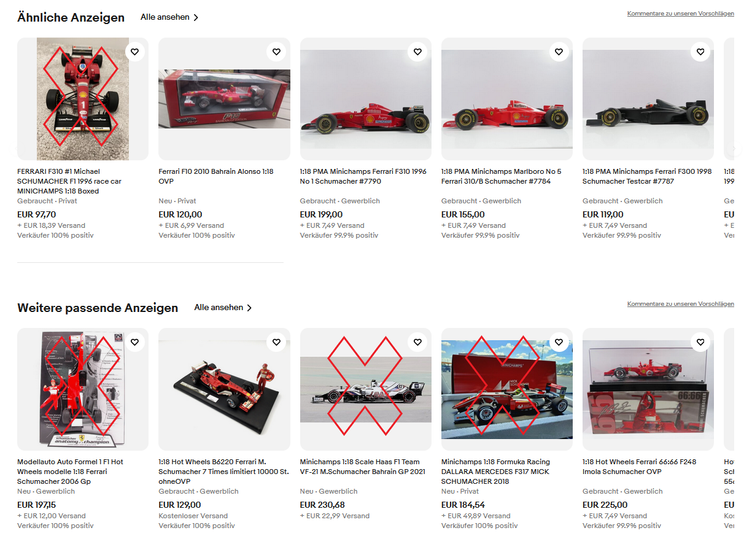The width and height of the screenshot is (744, 538).
Task: Click the chevron arrow after the top Alle ansehen
Action: click(196, 18)
